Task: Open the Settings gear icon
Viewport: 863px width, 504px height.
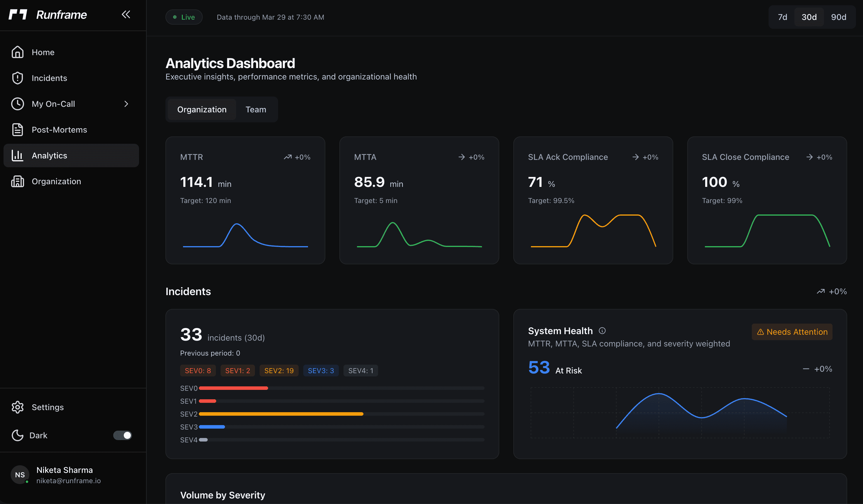Action: coord(18,407)
